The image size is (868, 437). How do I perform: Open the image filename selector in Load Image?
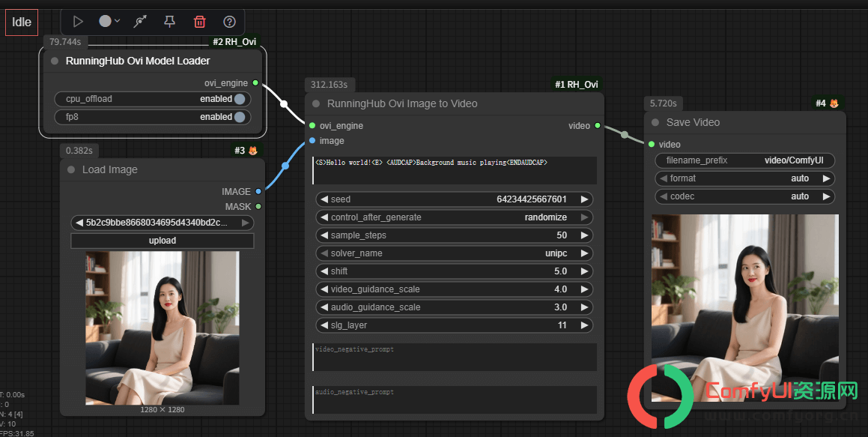tap(163, 223)
